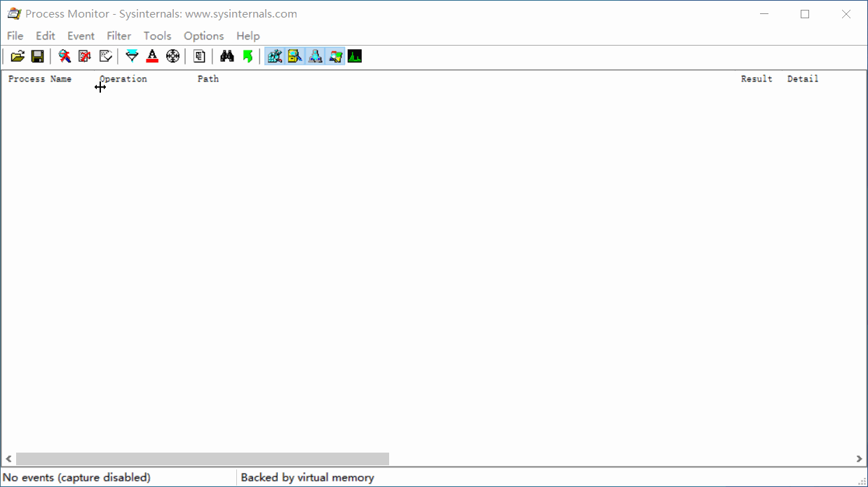Open the Tools menu
The height and width of the screenshot is (487, 868).
[x=157, y=36]
